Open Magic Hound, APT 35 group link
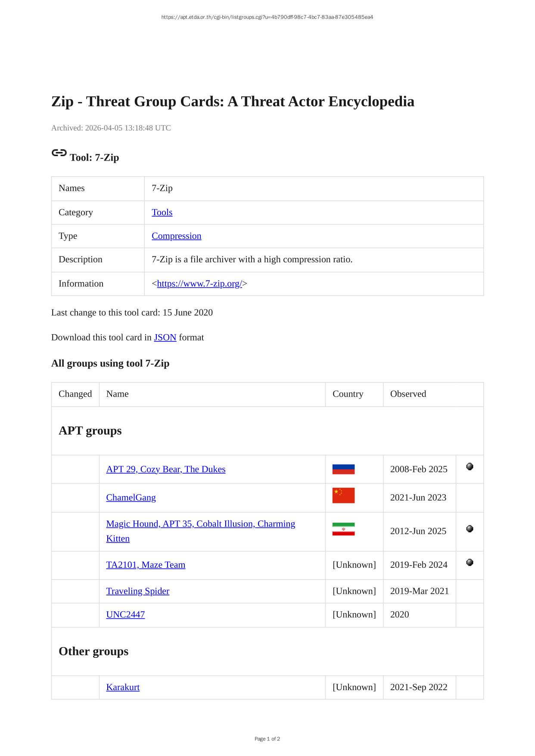This screenshot has height=756, width=535. pos(200,524)
